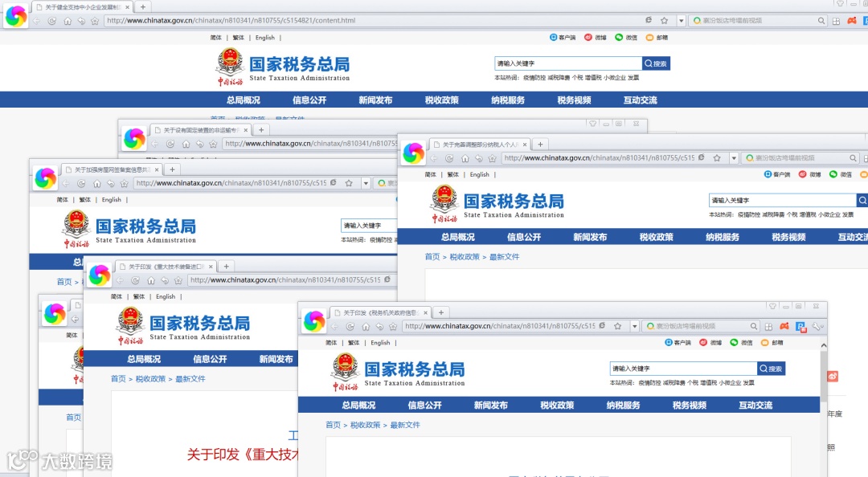Open 纳税服务 menu in 税务机关政府信息 front window
The width and height of the screenshot is (868, 477).
623,405
